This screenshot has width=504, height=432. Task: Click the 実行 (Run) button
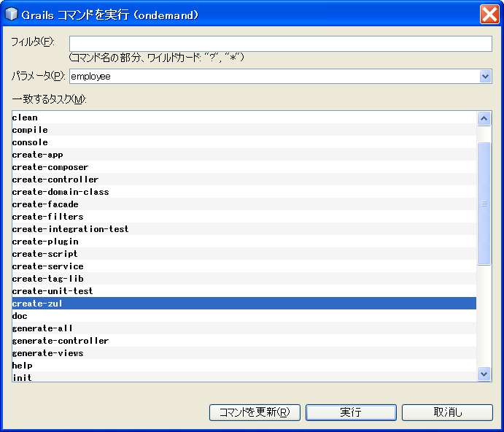pyautogui.click(x=351, y=412)
